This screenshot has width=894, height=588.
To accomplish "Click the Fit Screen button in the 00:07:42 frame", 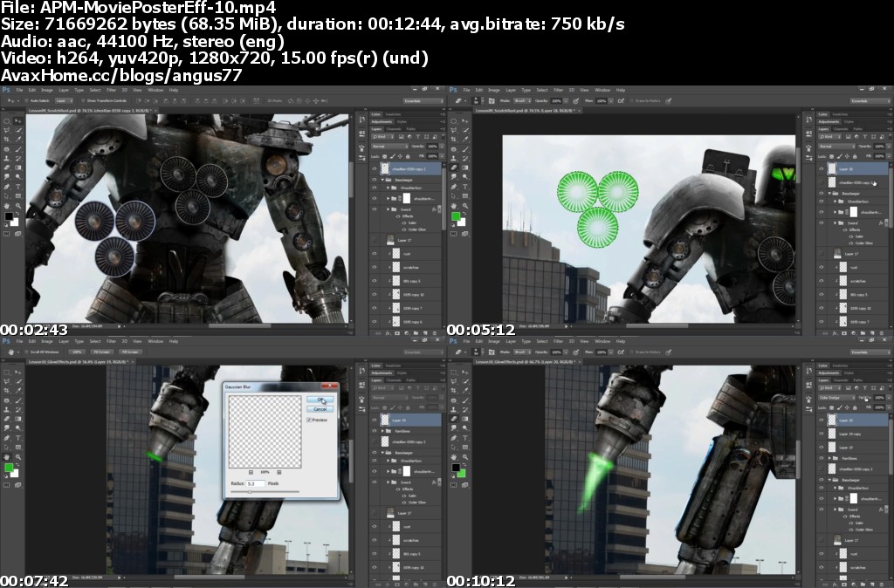I will (102, 352).
